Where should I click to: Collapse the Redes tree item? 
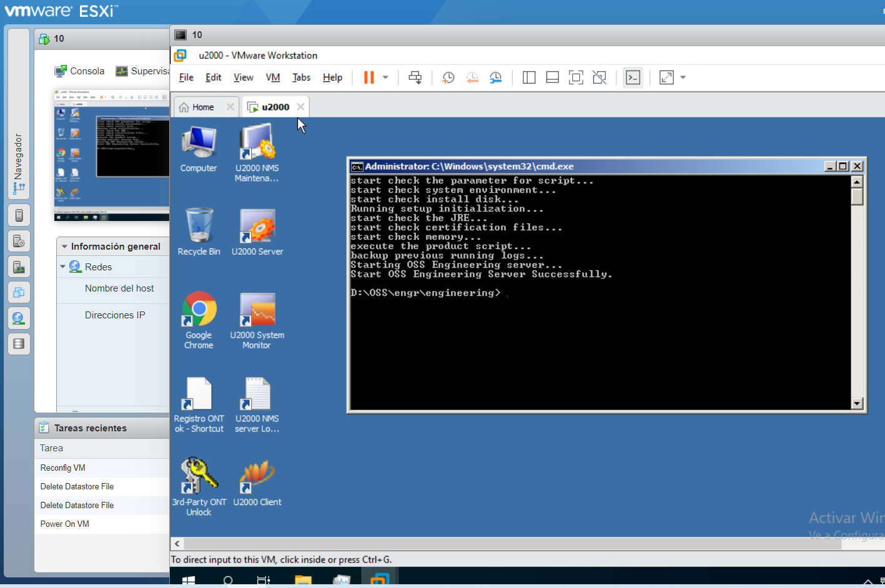[62, 267]
